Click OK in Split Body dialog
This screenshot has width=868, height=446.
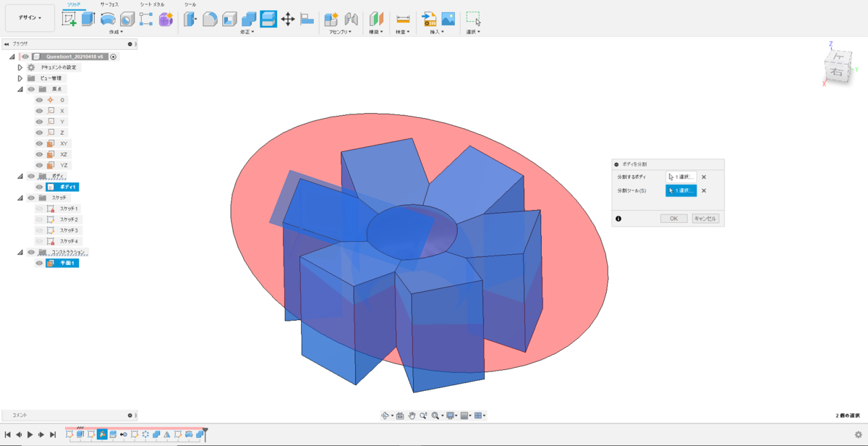tap(674, 218)
